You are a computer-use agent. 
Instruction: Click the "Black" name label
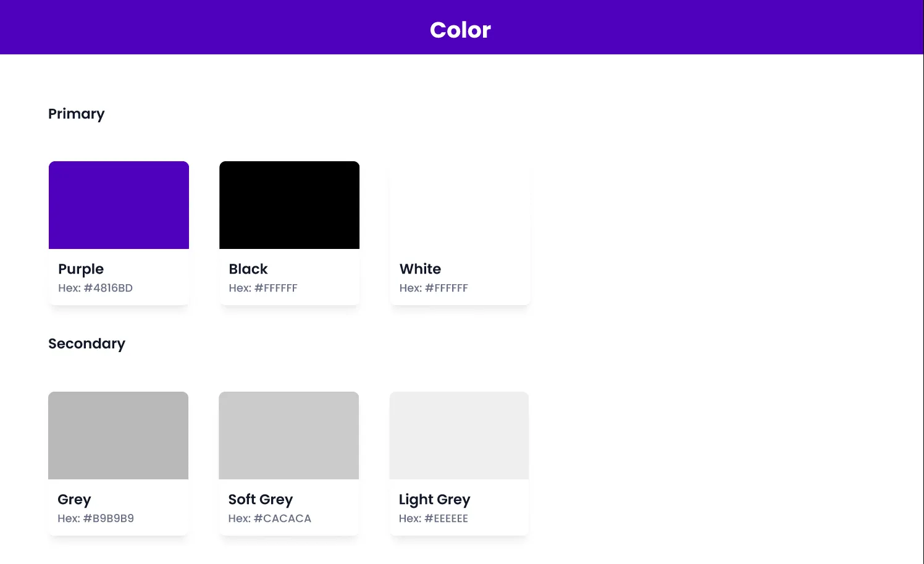248,269
